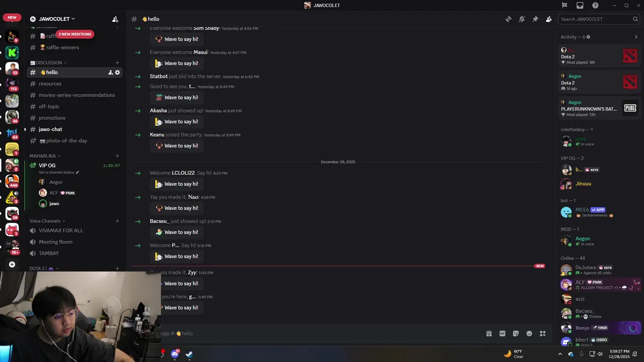Open the server with 63 badge

click(x=12, y=133)
